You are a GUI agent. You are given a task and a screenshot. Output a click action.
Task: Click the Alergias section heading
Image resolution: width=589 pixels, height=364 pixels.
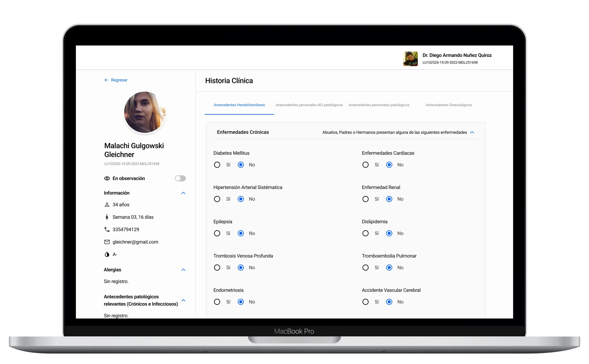pyautogui.click(x=112, y=270)
